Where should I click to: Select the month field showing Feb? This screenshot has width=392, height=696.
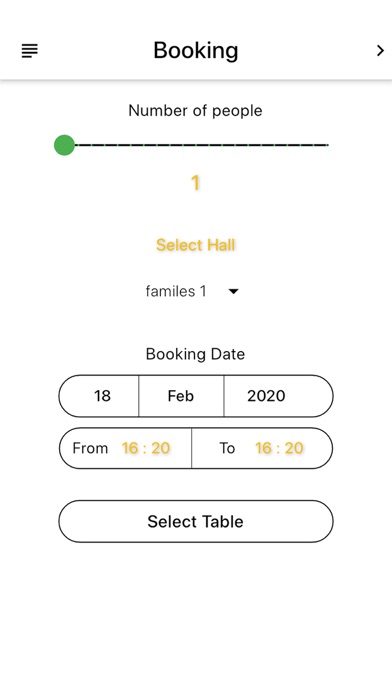[x=181, y=396]
